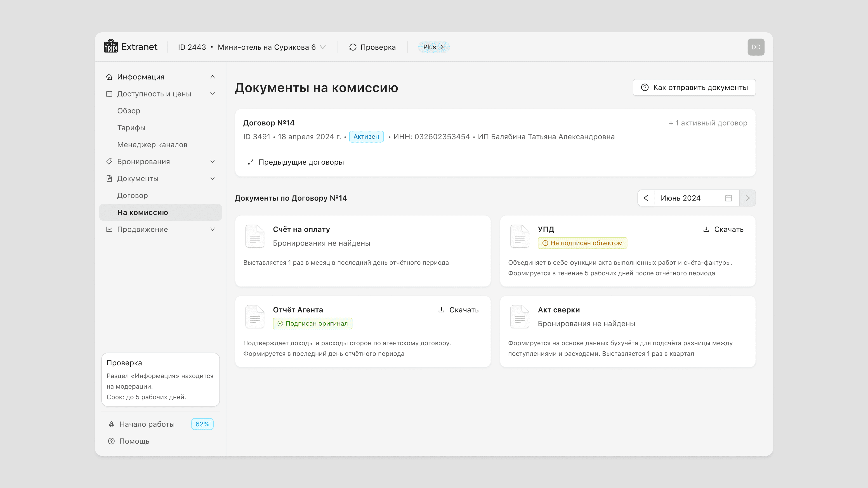The height and width of the screenshot is (488, 868).
Task: Click the УПД document file icon
Action: (519, 236)
